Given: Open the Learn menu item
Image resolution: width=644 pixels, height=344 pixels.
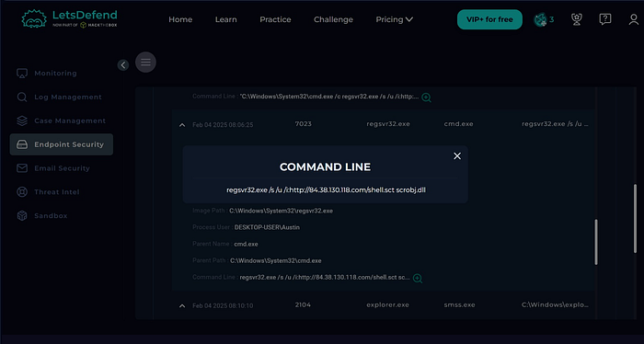Looking at the screenshot, I should 226,19.
